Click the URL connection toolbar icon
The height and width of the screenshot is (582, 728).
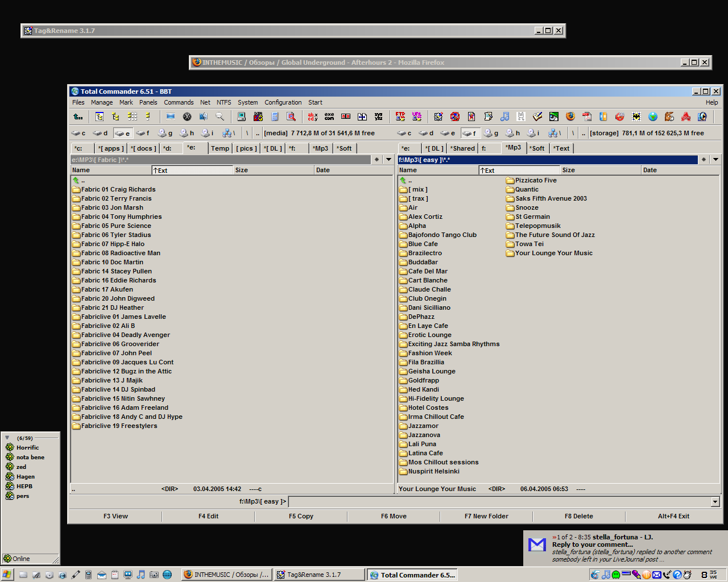pos(417,117)
